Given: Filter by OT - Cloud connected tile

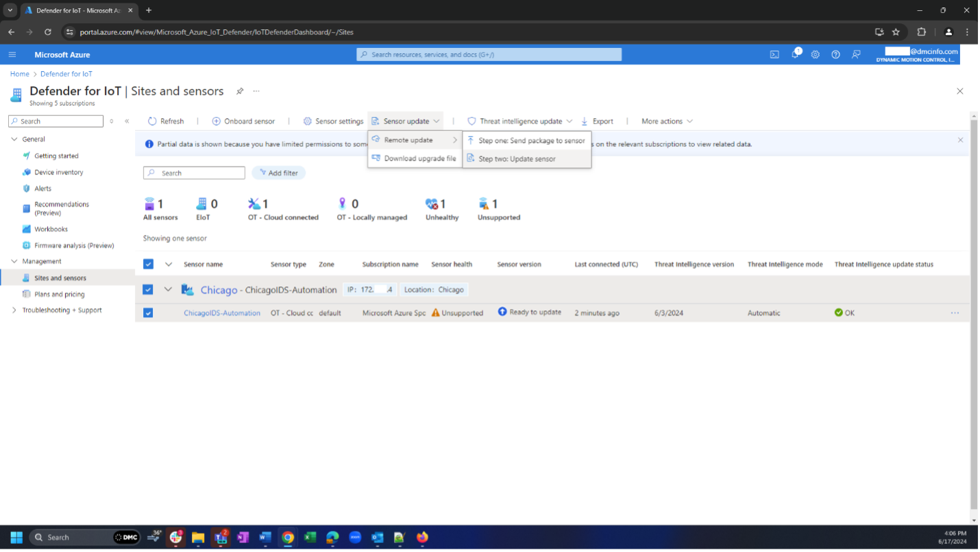Looking at the screenshot, I should [x=283, y=210].
